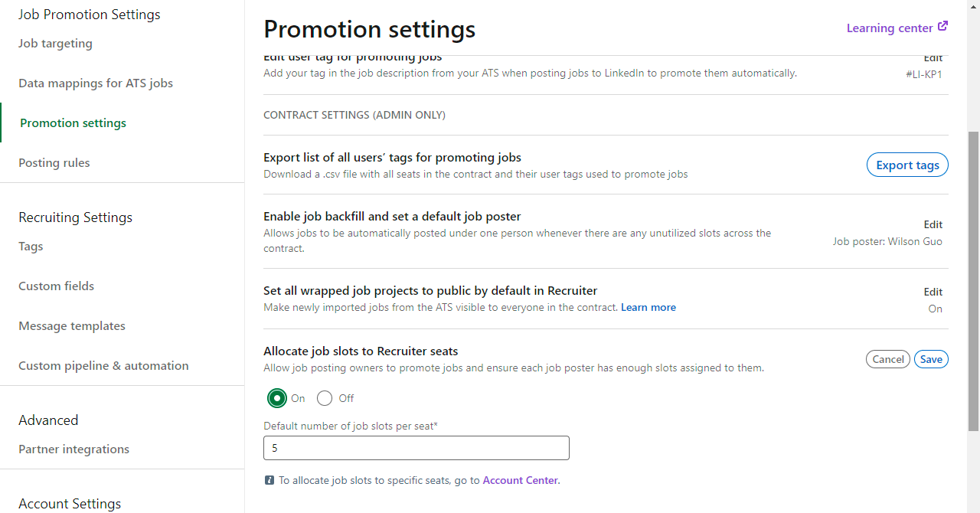The height and width of the screenshot is (513, 980).
Task: Open Tags under Recruiting Settings
Action: [31, 247]
